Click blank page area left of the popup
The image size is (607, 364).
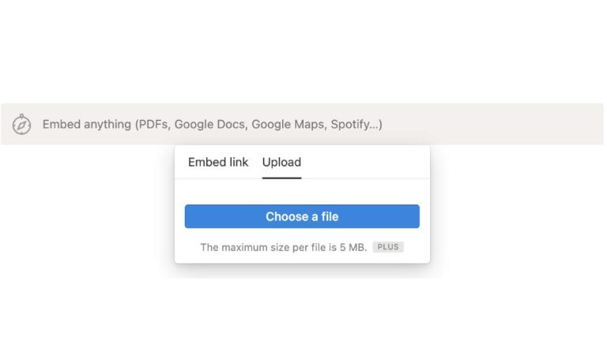click(x=87, y=213)
